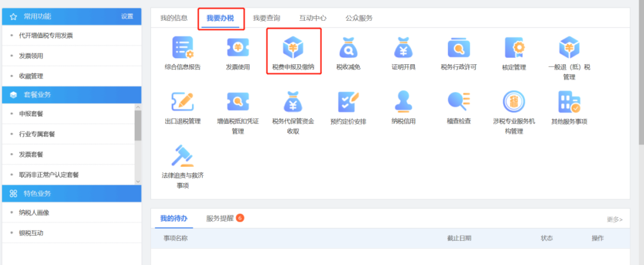
Task: Open 税务代保管资金收取 icon
Action: point(293,102)
